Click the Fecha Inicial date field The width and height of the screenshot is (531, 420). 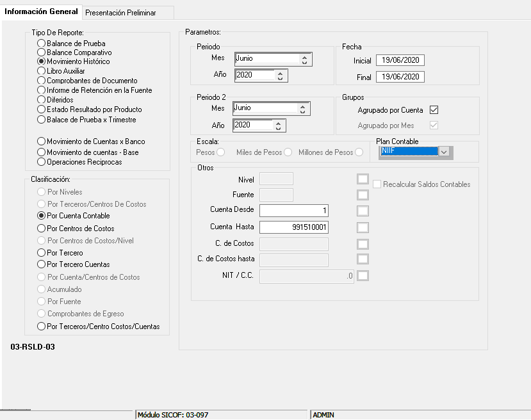pyautogui.click(x=400, y=60)
